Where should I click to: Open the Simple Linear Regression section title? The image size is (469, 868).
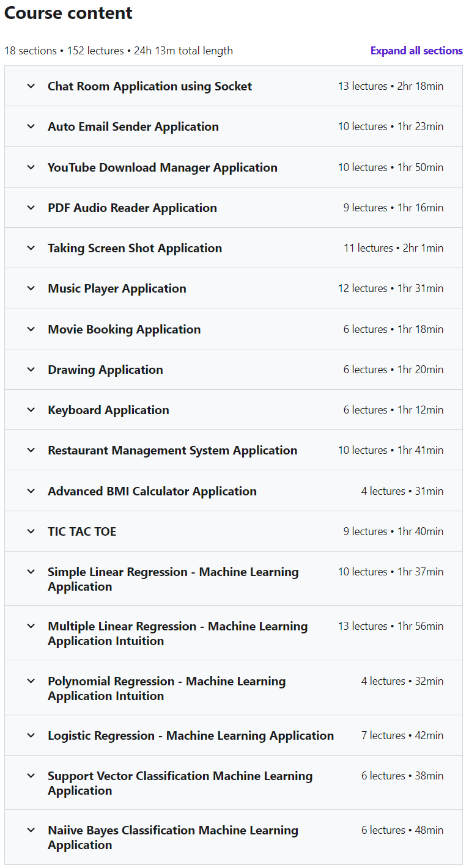pyautogui.click(x=173, y=579)
